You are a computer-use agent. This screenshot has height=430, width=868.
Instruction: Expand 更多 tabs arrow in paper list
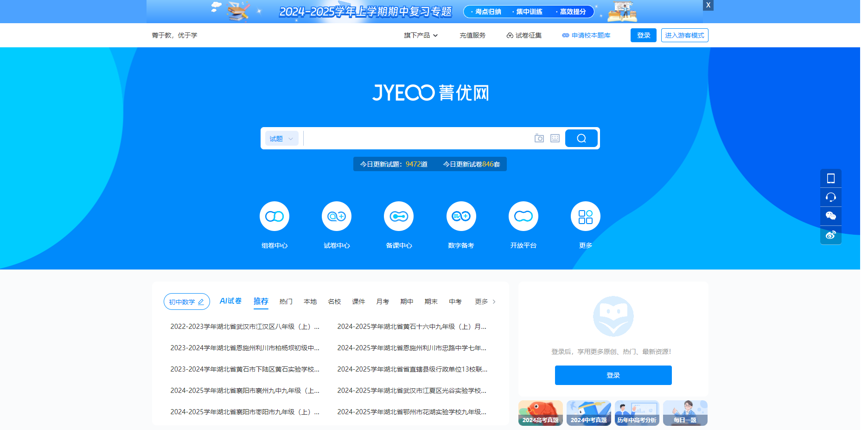point(485,302)
